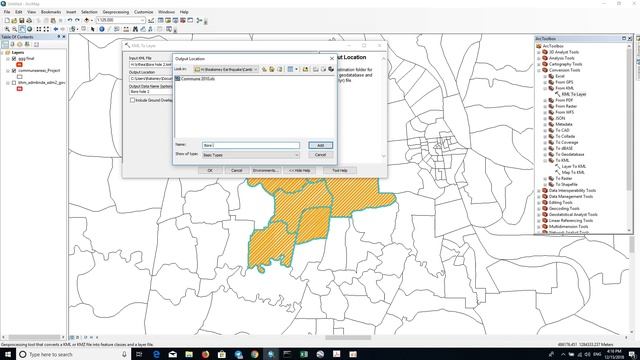640x360 pixels.
Task: Open the Help menu
Action: (184, 12)
